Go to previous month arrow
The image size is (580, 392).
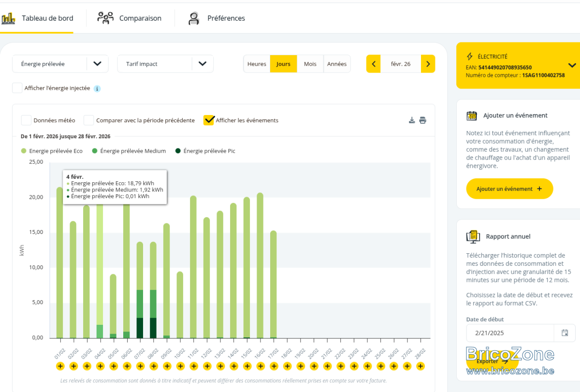coord(373,64)
